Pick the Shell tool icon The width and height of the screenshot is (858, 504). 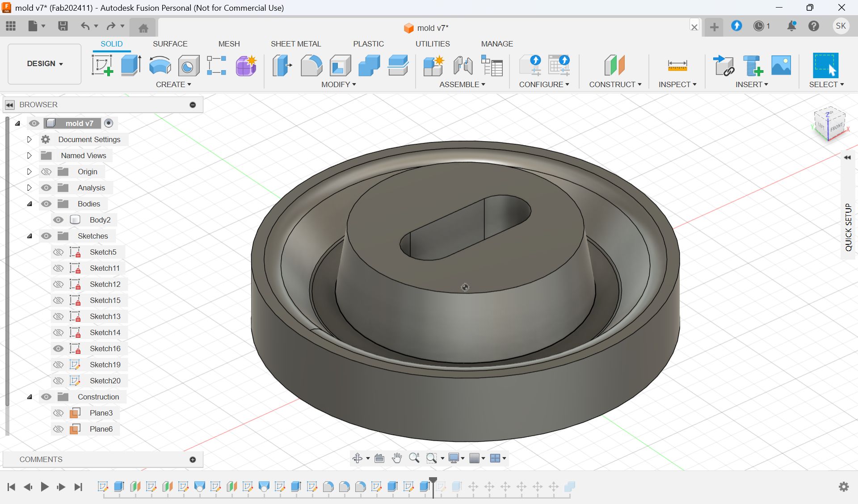[x=340, y=66]
